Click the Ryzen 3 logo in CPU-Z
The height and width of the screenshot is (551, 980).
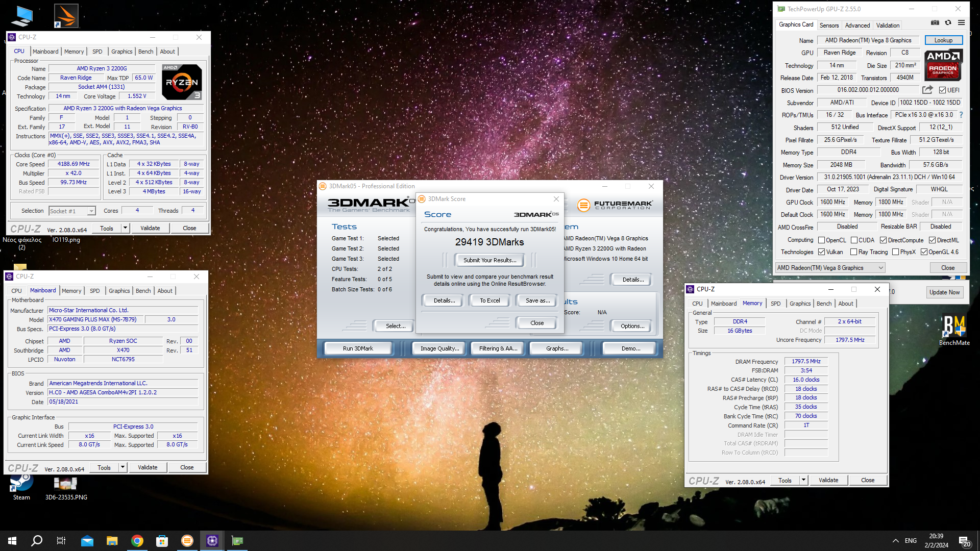click(x=182, y=82)
